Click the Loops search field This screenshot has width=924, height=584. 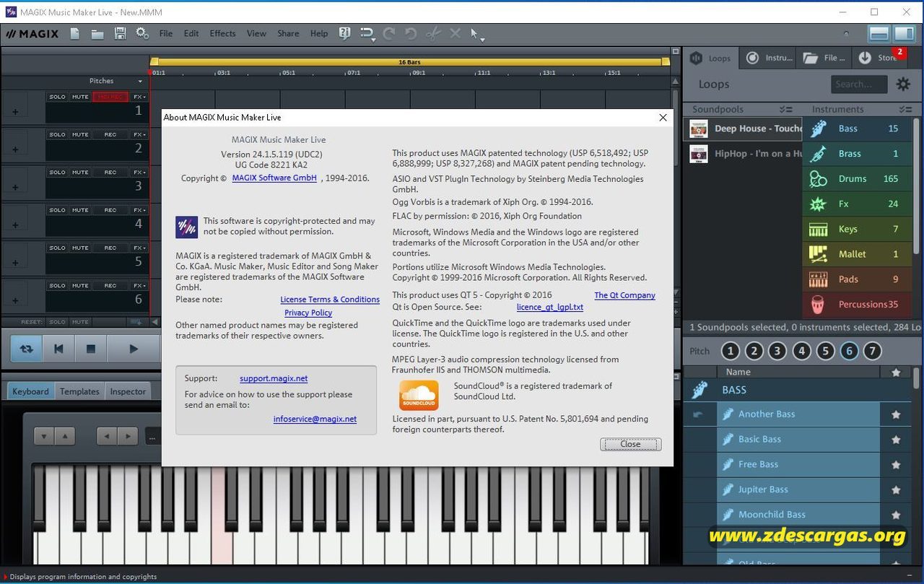[x=859, y=84]
